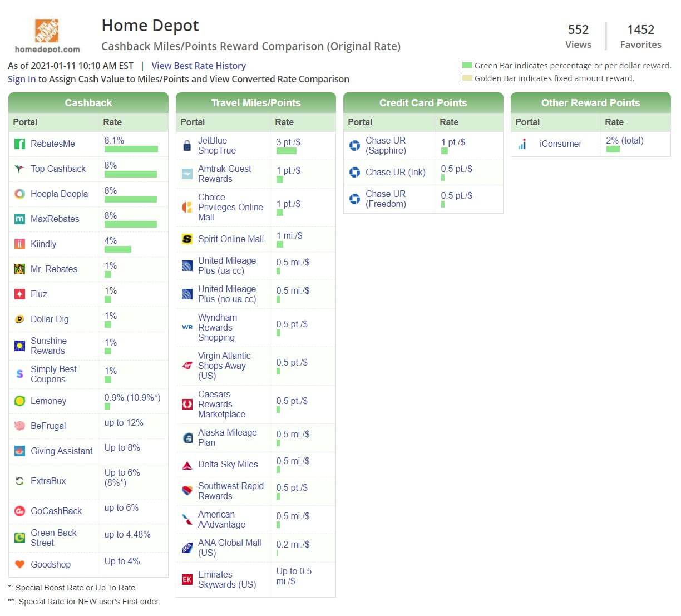Click the BeFrugal piggy bank icon
The image size is (681, 616).
pos(19,426)
